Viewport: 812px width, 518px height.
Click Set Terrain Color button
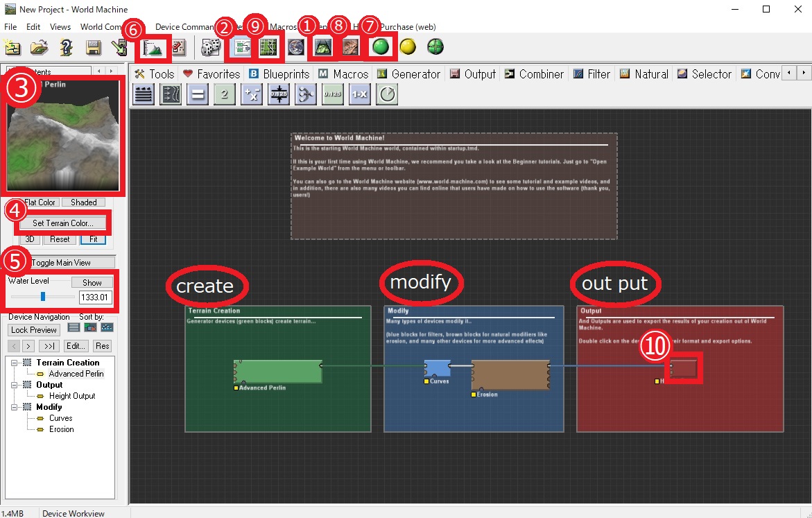point(62,223)
